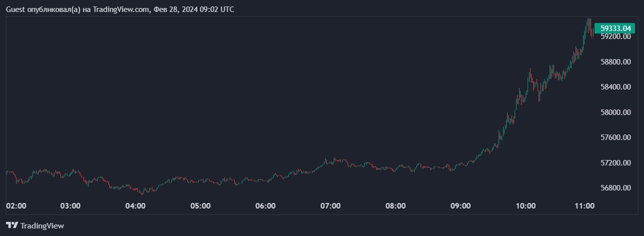Screen dimensions: 644x236
Task: Click the 02:00 time axis marker
Action: point(16,205)
